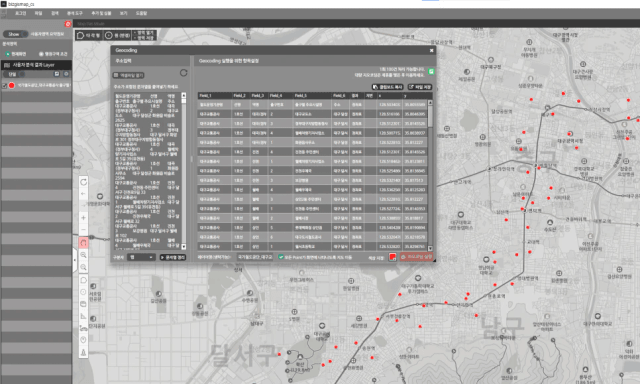Open layer settings gear in Layer panel

[x=66, y=74]
